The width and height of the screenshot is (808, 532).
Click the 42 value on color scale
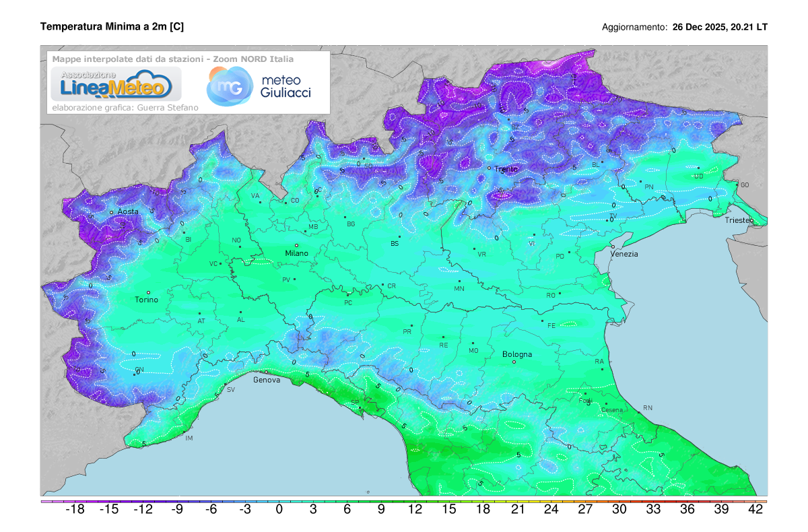tap(755, 510)
